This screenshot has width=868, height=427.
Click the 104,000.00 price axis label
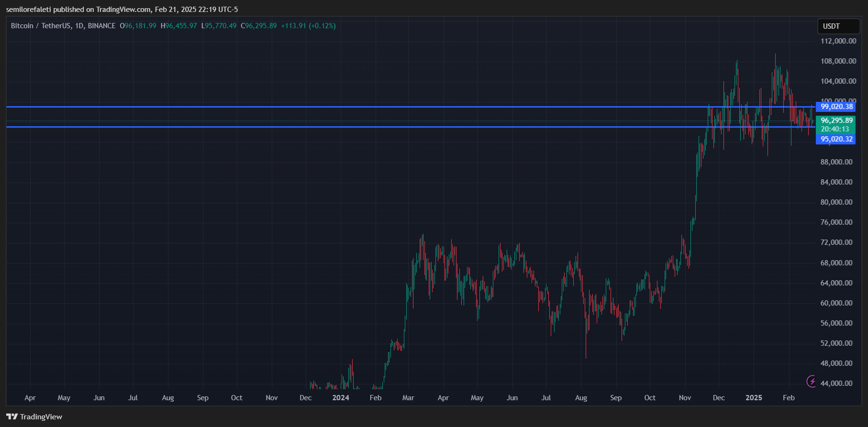pos(838,81)
